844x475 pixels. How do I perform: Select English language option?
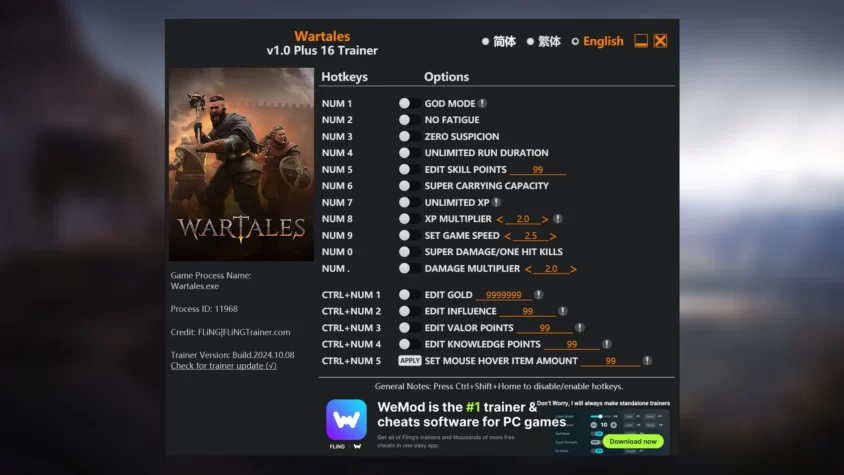click(x=597, y=41)
